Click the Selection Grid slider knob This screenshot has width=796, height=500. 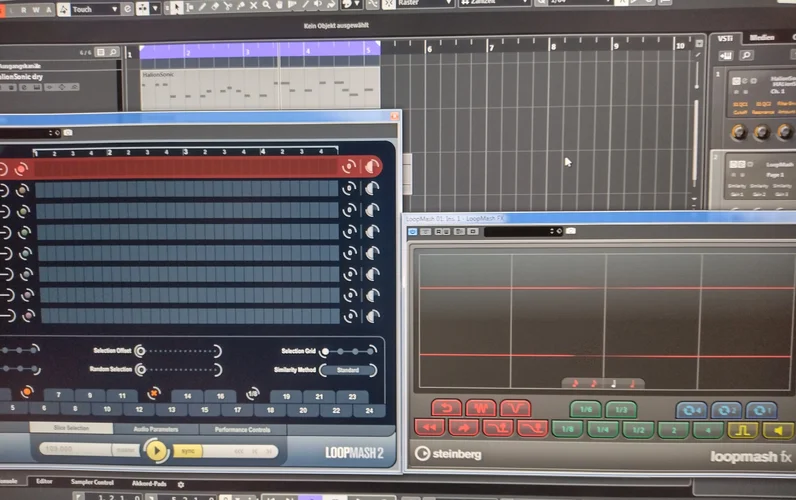[x=325, y=351]
